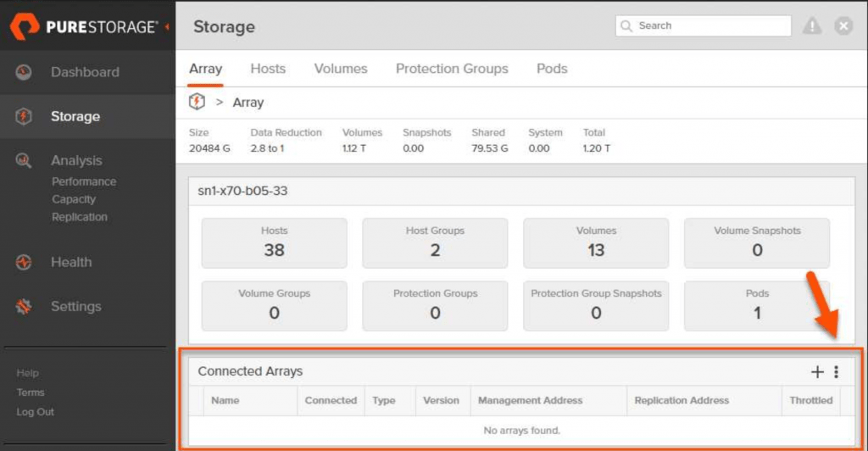Click the Shared value 79.53 G
Viewport: 868px width, 451px height.
489,148
